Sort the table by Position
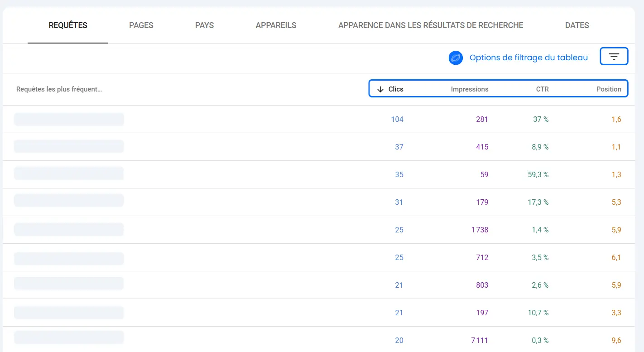The width and height of the screenshot is (644, 352). click(609, 89)
